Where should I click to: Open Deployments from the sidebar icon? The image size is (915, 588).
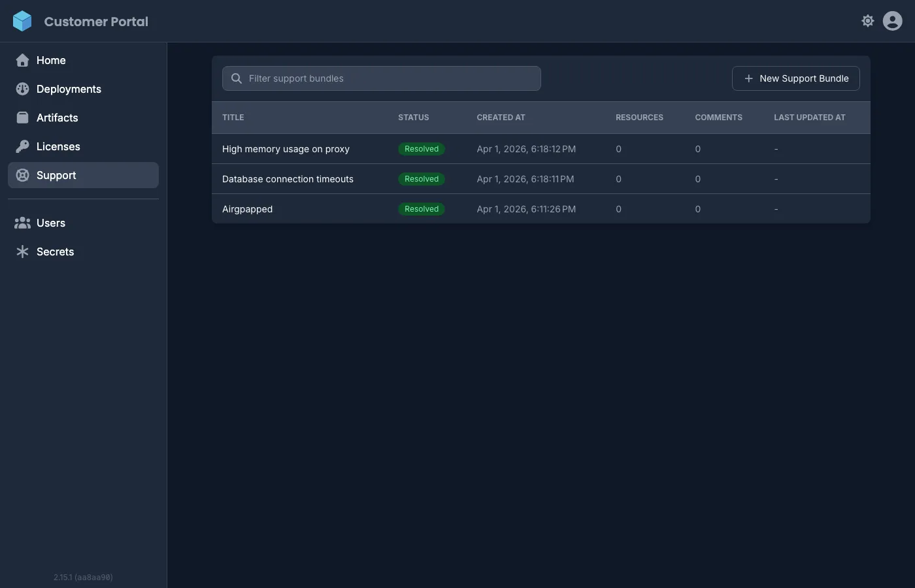(x=22, y=88)
